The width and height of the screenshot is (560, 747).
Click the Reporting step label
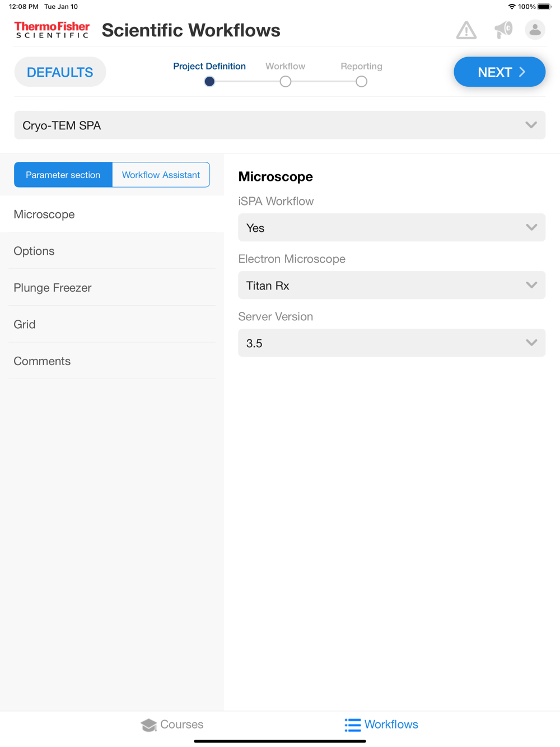click(x=362, y=66)
